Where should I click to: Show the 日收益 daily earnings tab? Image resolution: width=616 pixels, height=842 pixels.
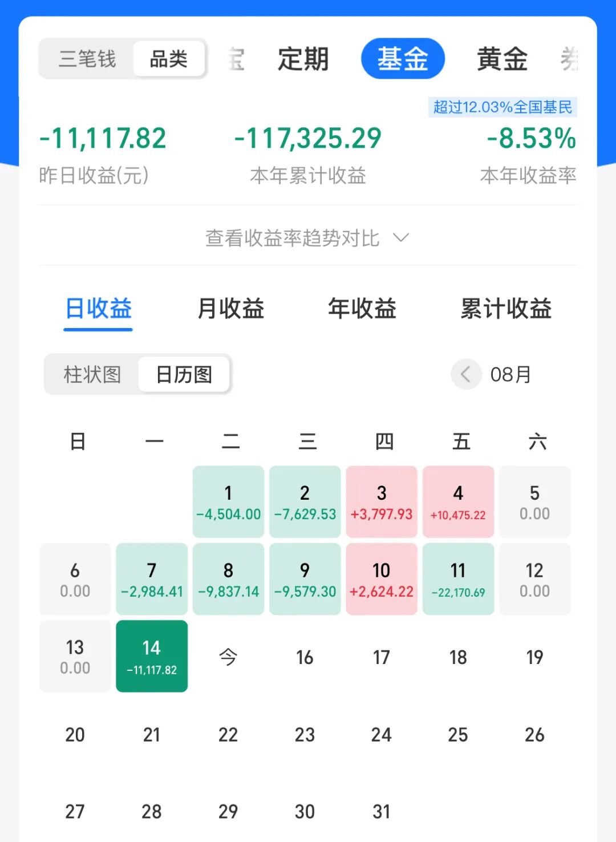click(98, 309)
